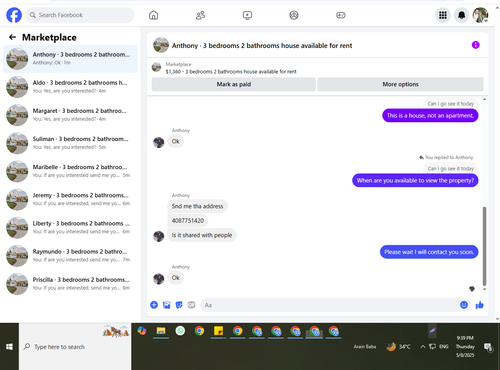Open the Groups icon in top navigation
This screenshot has width=500, height=370.
(x=294, y=15)
